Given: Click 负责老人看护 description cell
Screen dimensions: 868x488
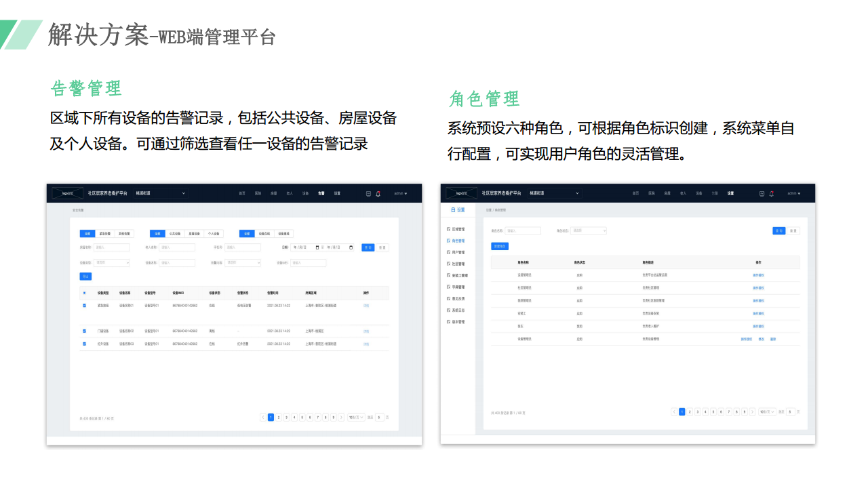Looking at the screenshot, I should (x=650, y=326).
